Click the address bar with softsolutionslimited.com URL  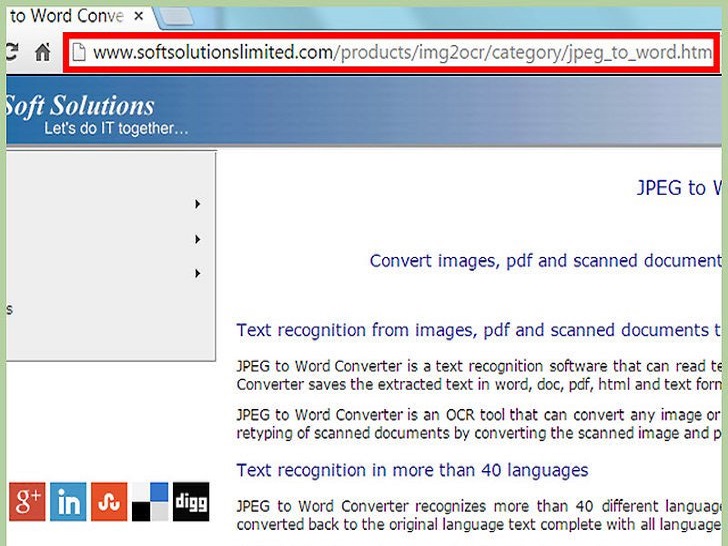pos(391,52)
